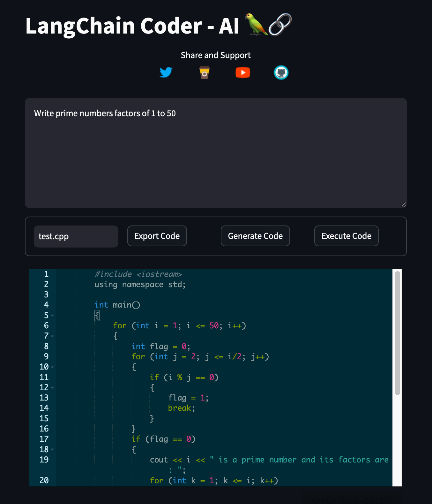Collapse the outer for loop at line 7
This screenshot has width=432, height=504.
[x=52, y=336]
